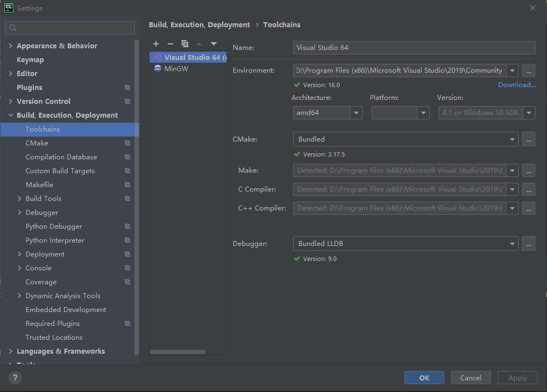Click the settings tree vertical scrollbar

pos(137,197)
